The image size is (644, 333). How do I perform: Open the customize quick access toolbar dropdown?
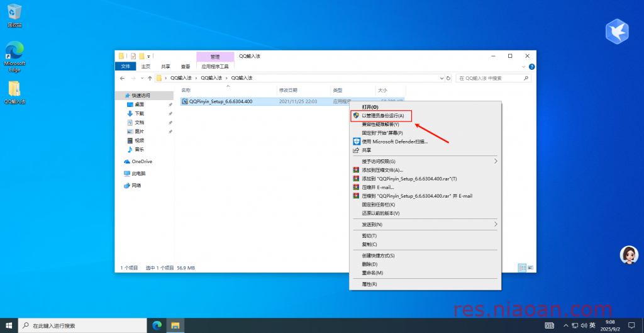point(148,56)
